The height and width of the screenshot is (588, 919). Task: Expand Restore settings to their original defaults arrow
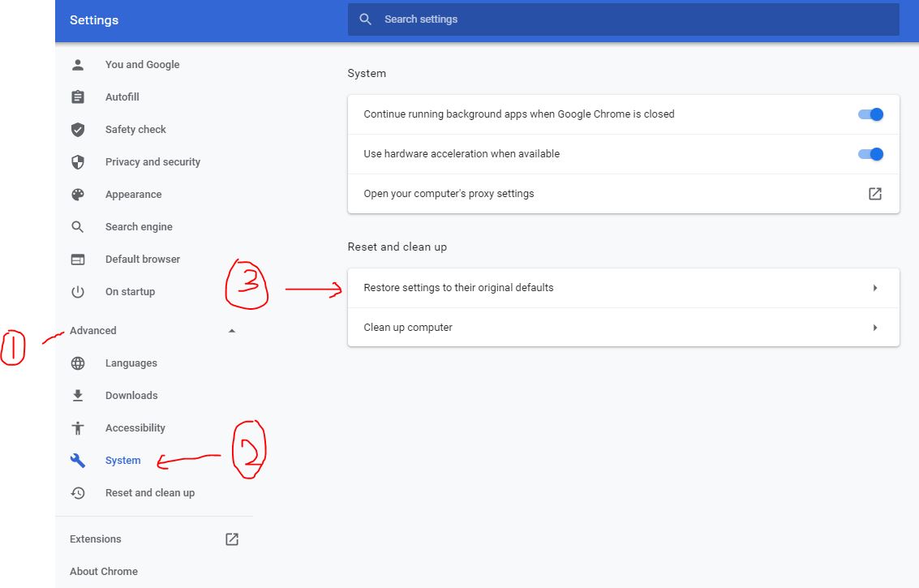pyautogui.click(x=875, y=288)
